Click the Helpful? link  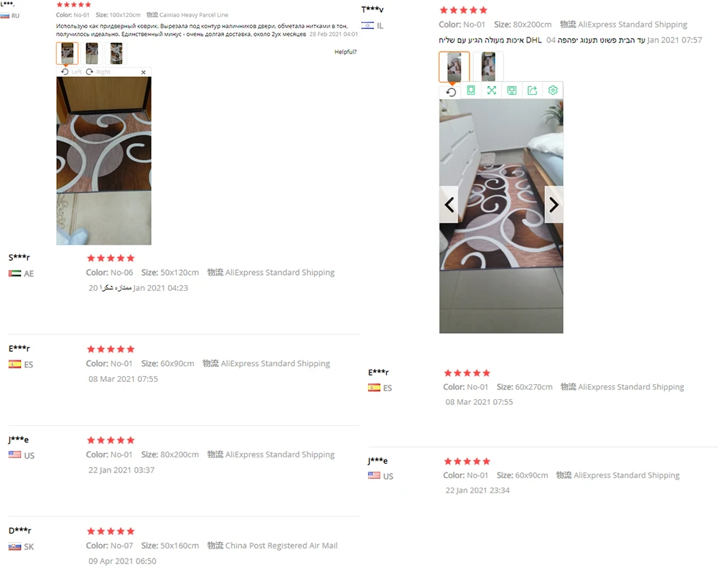345,52
